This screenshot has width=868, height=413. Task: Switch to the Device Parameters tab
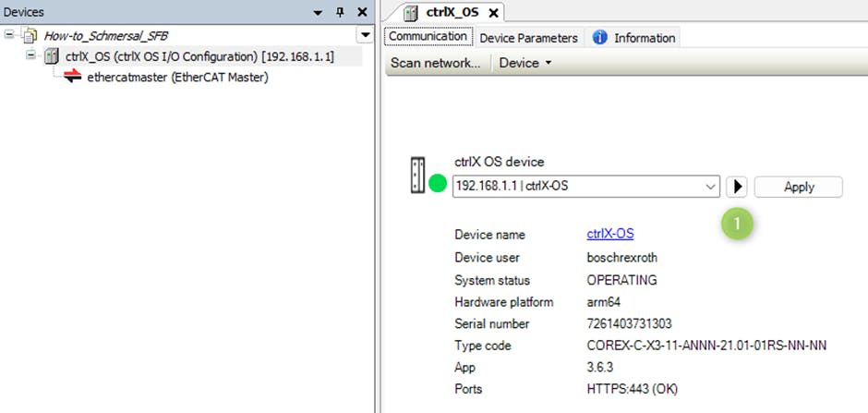tap(528, 38)
